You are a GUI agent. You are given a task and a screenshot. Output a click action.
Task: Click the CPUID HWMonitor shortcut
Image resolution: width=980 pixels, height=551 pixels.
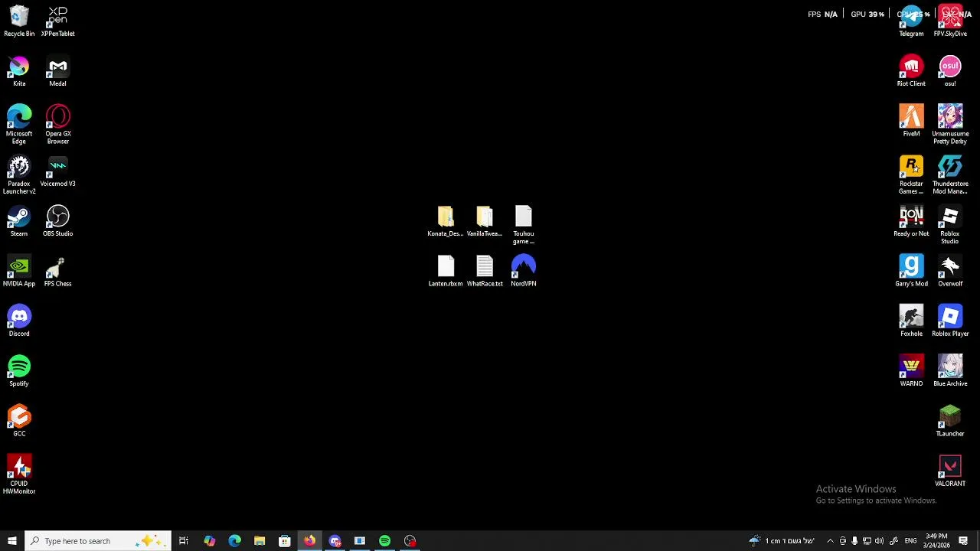(19, 474)
